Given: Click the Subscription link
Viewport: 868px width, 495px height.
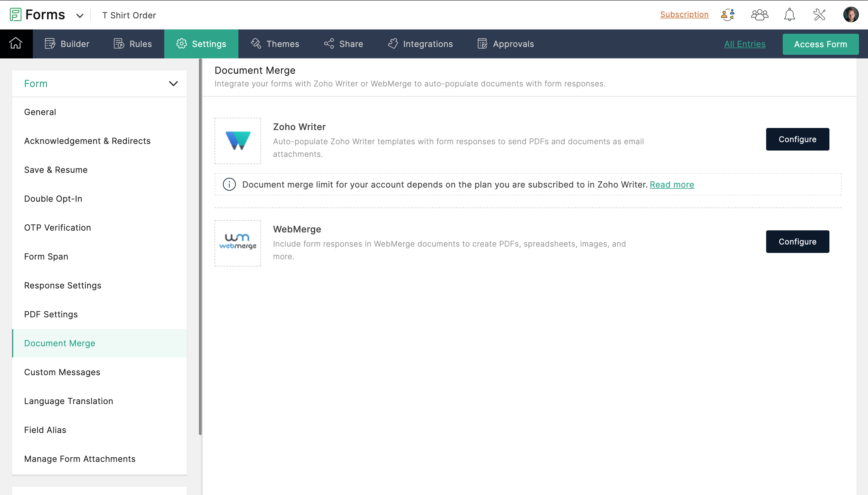Looking at the screenshot, I should 684,15.
